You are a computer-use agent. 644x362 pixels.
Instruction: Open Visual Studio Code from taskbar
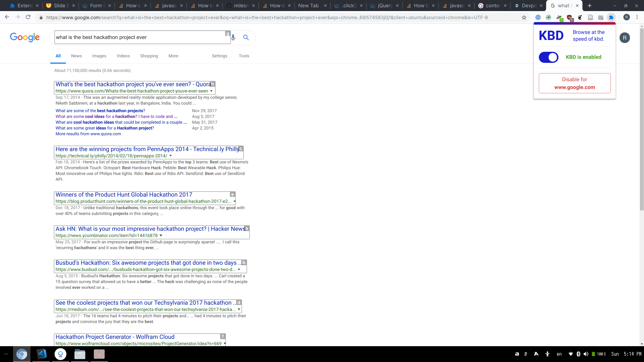[x=42, y=354]
